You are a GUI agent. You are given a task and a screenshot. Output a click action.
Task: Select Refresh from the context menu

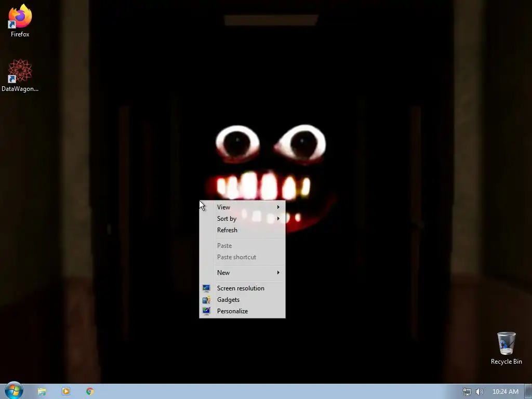click(x=242, y=230)
